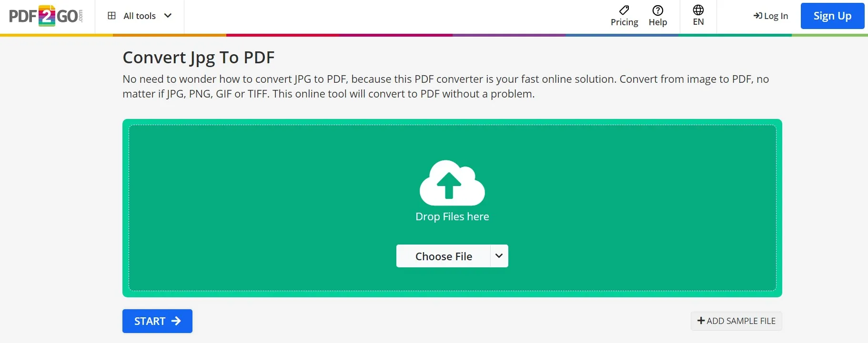Go to the Pricing page
This screenshot has height=343, width=868.
click(624, 16)
